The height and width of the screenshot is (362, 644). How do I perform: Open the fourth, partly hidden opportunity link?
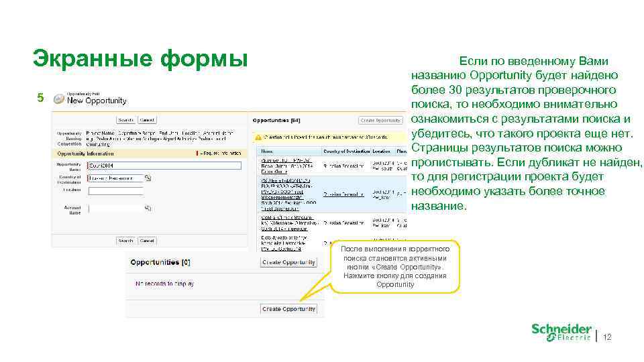point(283,243)
